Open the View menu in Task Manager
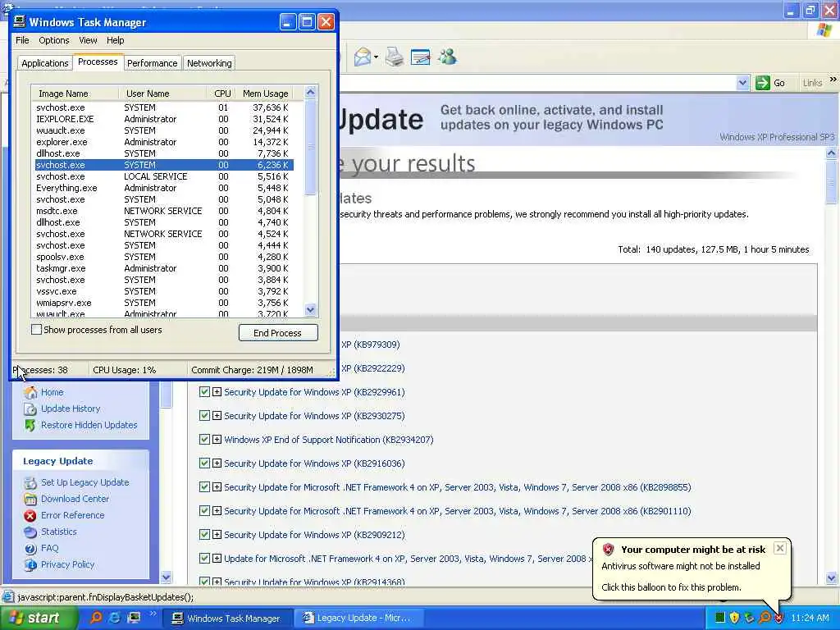The height and width of the screenshot is (630, 840). click(88, 40)
